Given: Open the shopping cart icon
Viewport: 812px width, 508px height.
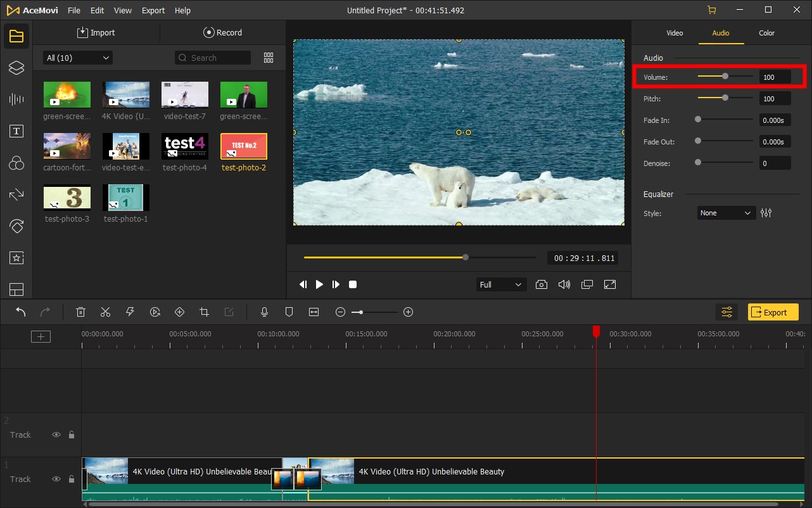Looking at the screenshot, I should point(712,10).
